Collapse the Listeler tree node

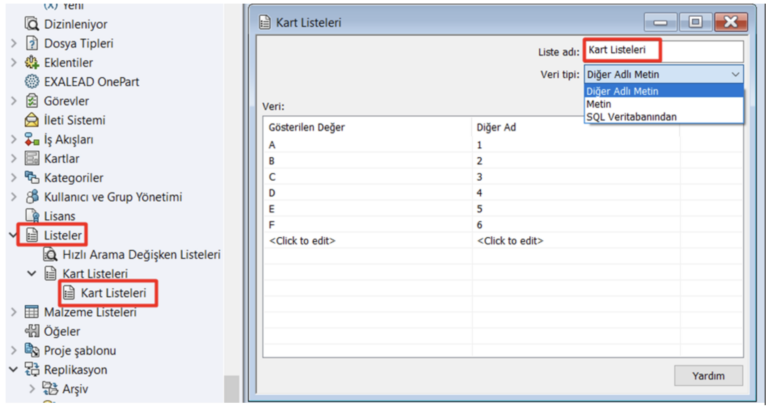click(13, 235)
